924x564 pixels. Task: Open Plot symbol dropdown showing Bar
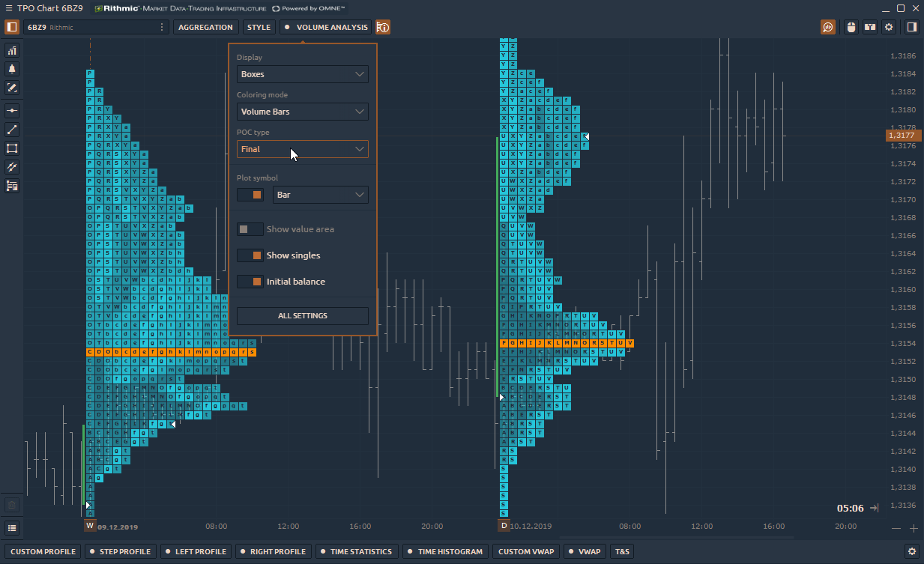[x=320, y=195]
